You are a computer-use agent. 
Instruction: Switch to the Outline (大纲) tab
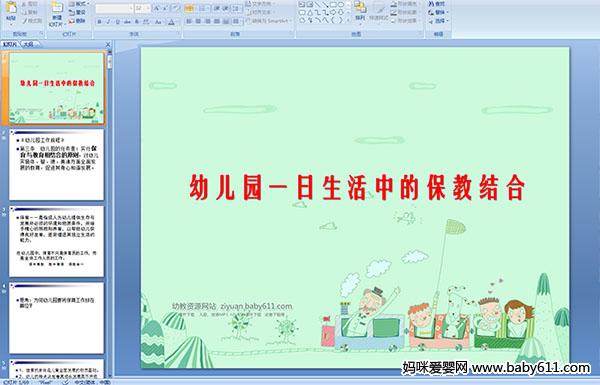[29, 44]
